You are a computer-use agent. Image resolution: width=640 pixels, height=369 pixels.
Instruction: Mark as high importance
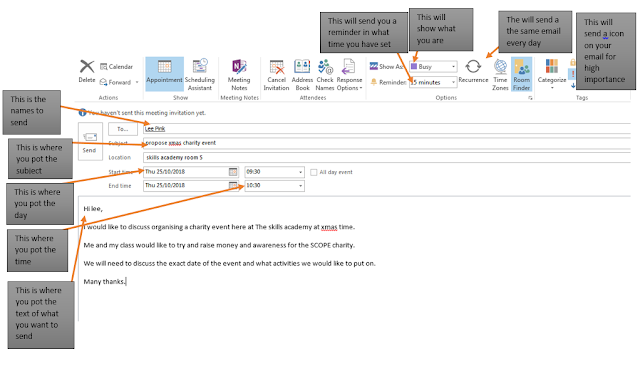[573, 74]
